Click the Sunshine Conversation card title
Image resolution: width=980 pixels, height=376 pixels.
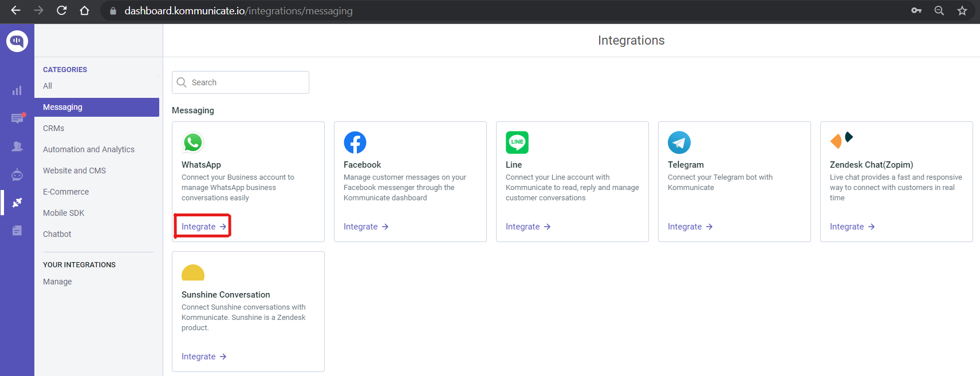[x=226, y=295]
